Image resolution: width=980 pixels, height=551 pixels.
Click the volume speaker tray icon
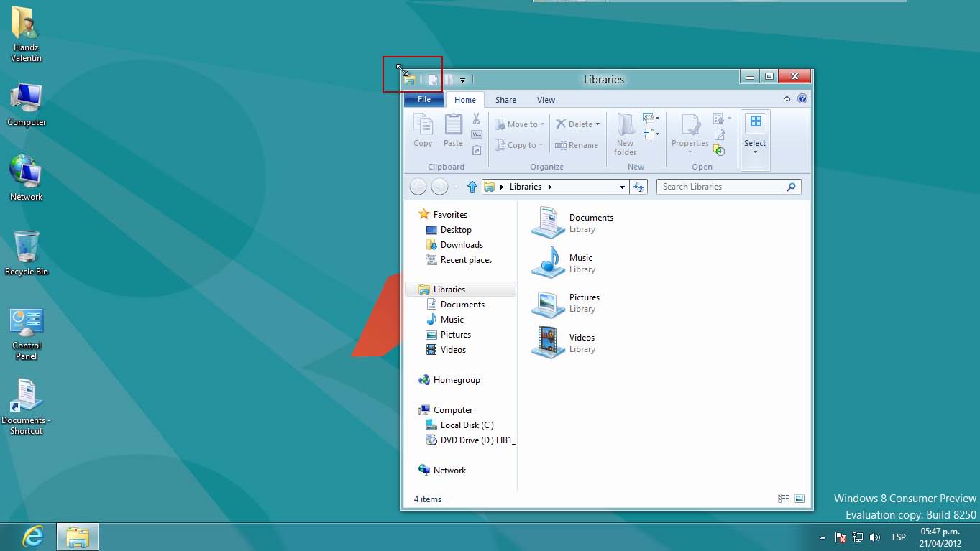pyautogui.click(x=875, y=537)
